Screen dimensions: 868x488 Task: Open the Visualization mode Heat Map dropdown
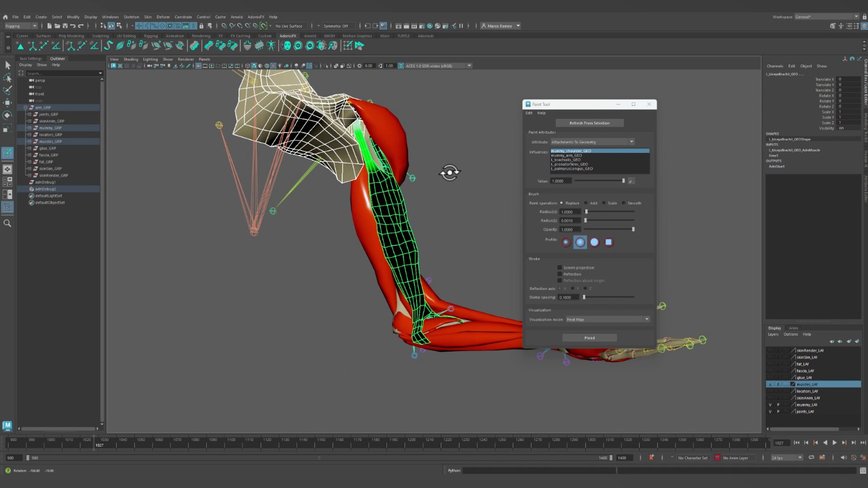[607, 320]
